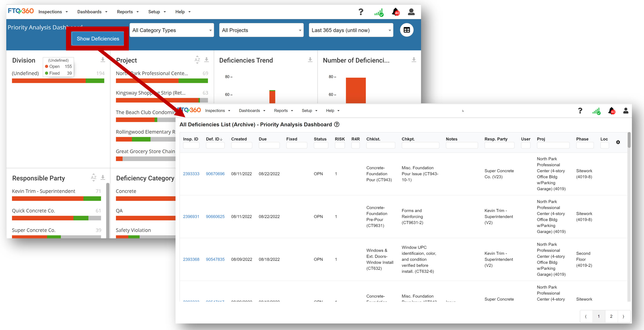Open the sync status icon in the deficiencies list window
Screen dimensions: 644x330
pos(596,111)
